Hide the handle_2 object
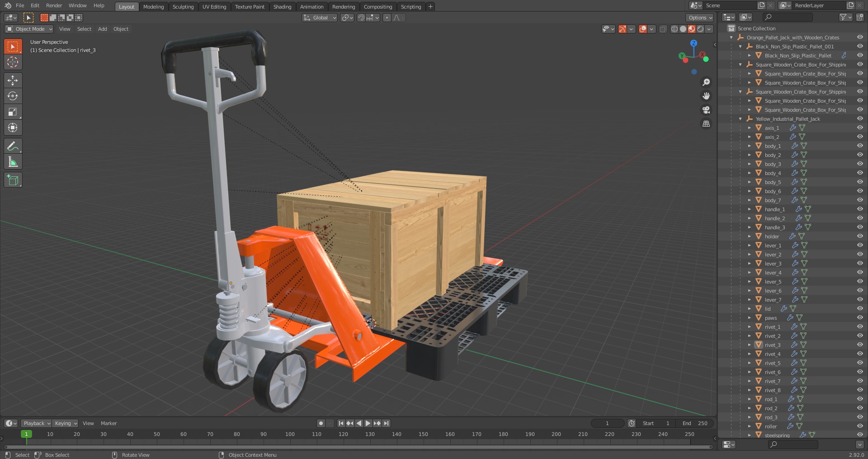 click(x=860, y=218)
